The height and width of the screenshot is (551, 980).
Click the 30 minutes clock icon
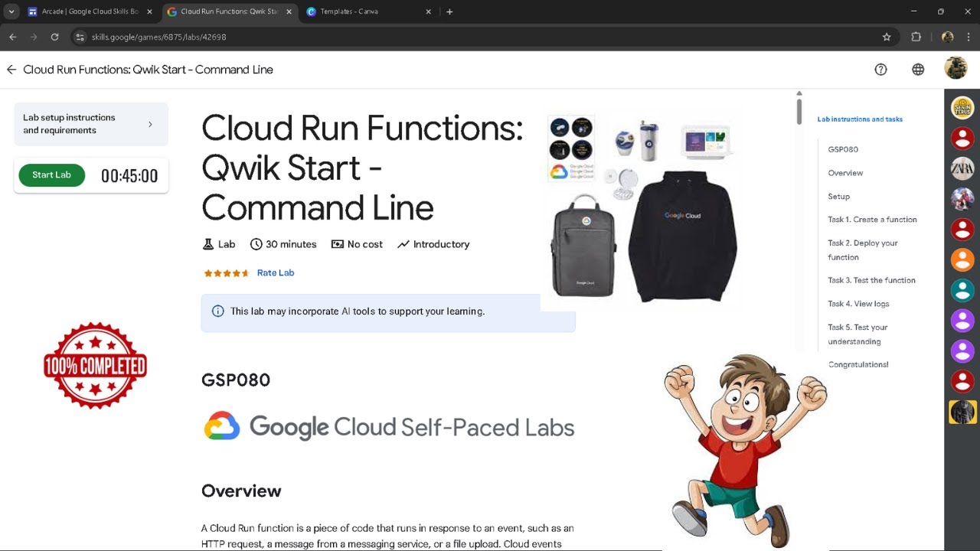[x=256, y=244]
